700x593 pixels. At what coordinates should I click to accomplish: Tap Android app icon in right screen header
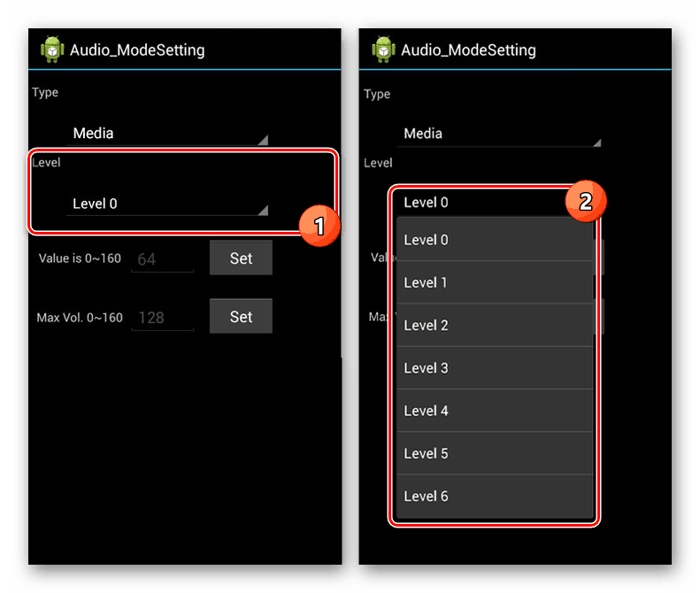(x=383, y=49)
